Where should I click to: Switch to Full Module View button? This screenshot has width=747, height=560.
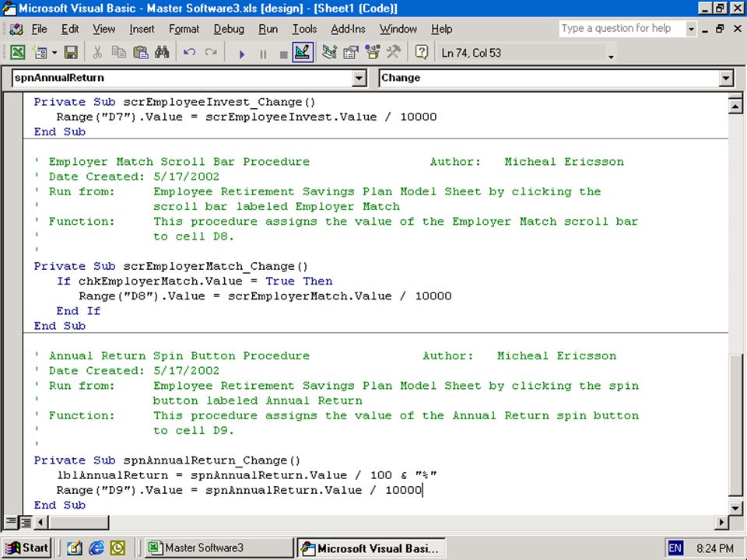pyautogui.click(x=26, y=523)
